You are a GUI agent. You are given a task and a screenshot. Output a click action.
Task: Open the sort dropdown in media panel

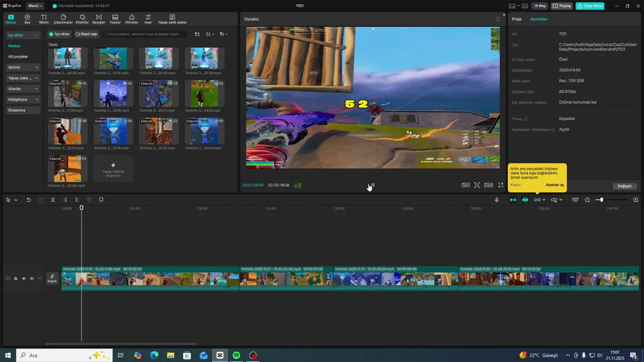pos(210,34)
